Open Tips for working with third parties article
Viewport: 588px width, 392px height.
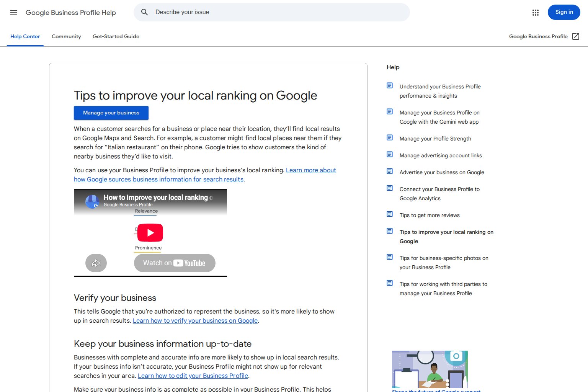pos(443,289)
